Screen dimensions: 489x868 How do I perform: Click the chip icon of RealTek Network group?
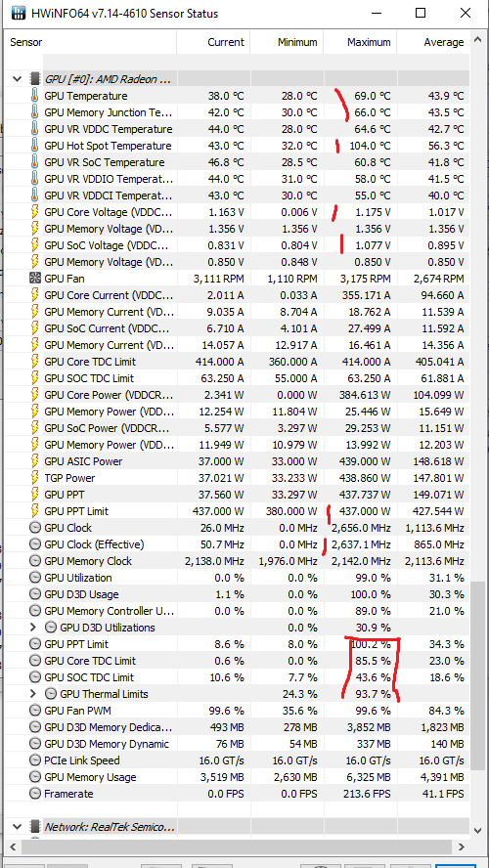click(x=35, y=827)
